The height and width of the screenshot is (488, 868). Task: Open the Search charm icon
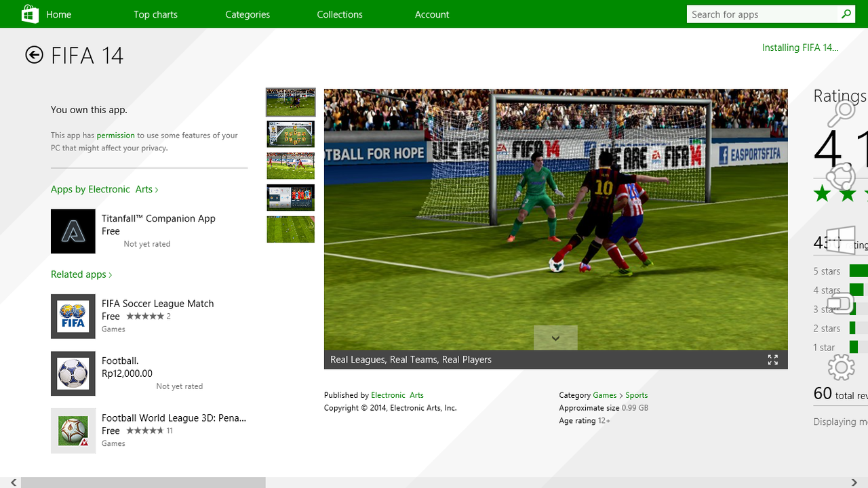click(x=842, y=114)
